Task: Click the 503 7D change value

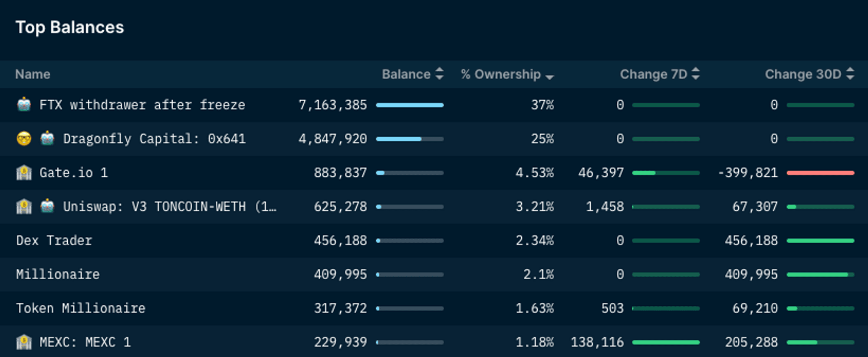Action: tap(612, 308)
